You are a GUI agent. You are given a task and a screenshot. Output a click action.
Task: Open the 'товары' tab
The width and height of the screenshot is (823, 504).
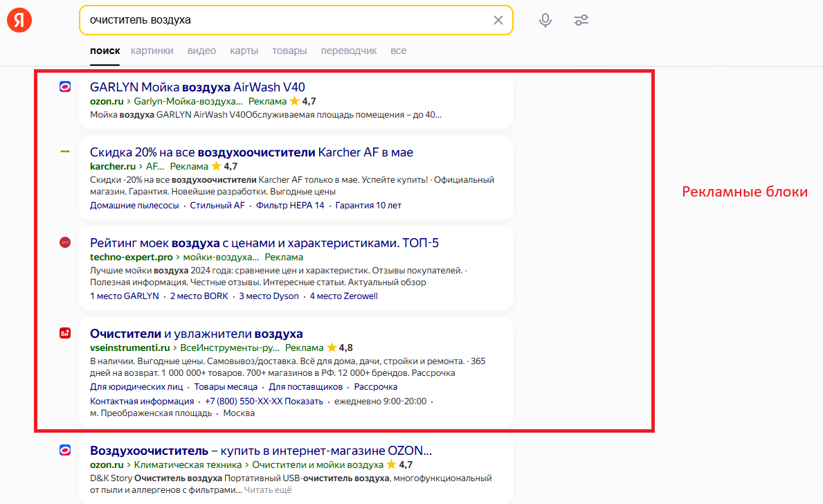click(289, 51)
